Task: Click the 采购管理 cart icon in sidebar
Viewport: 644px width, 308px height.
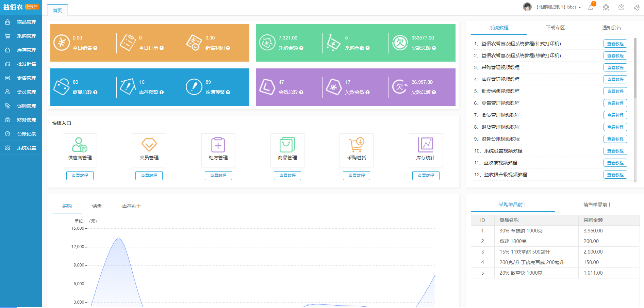Action: (x=7, y=36)
